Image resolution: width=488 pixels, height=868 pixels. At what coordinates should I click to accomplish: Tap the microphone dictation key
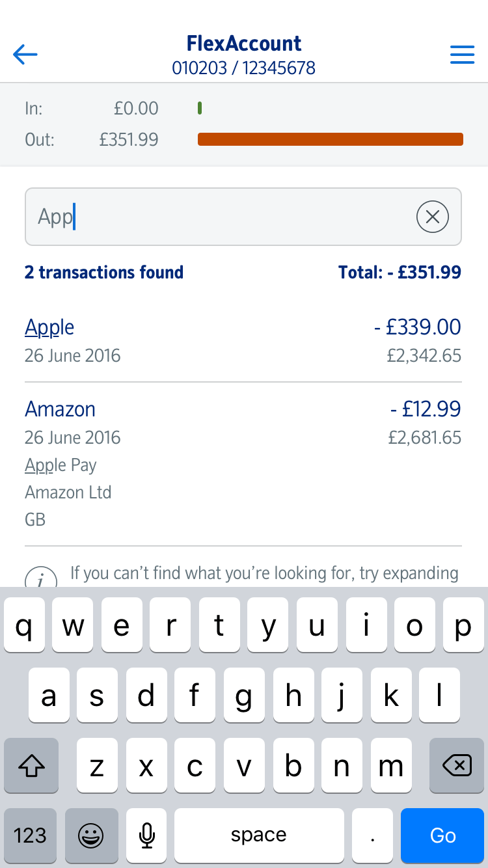147,835
